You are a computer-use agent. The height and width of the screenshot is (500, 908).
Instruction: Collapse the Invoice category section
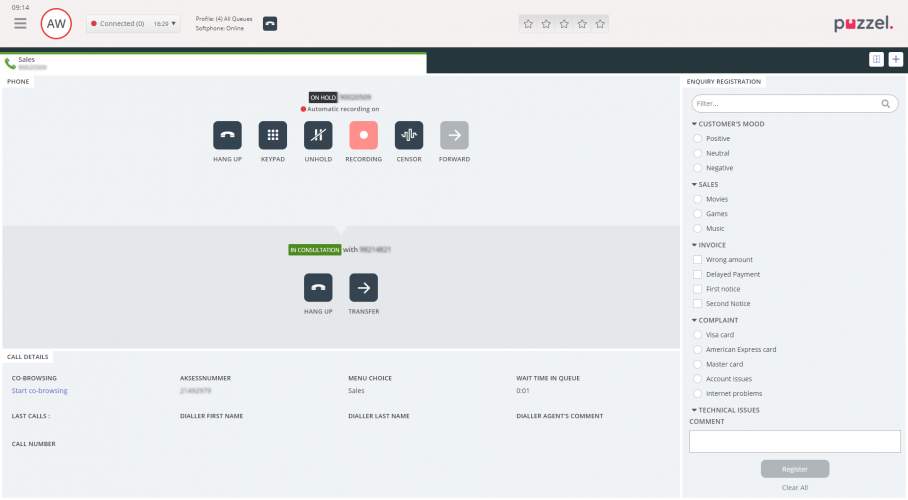click(694, 245)
